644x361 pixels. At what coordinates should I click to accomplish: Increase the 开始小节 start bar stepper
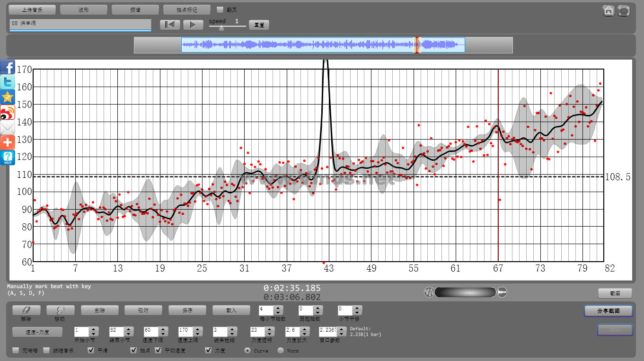[94, 329]
